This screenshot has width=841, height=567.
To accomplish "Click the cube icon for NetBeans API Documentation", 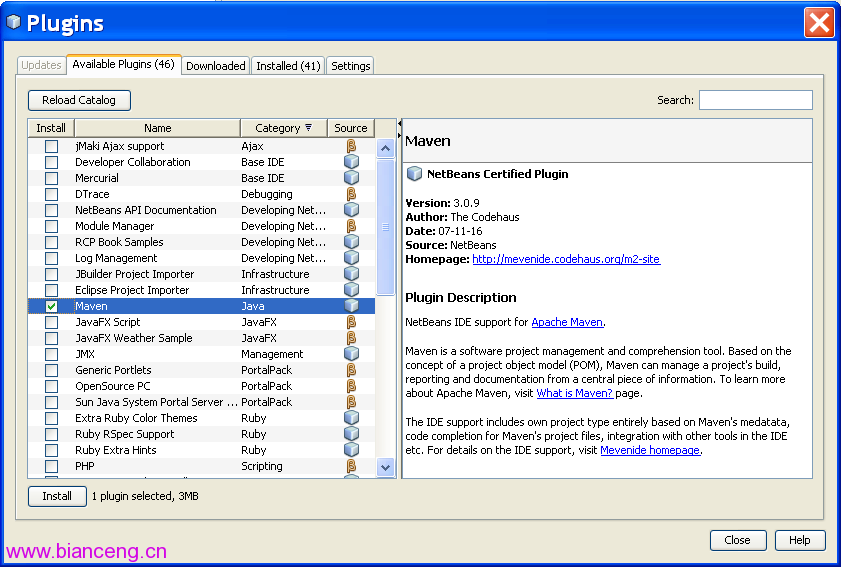I will (x=351, y=210).
